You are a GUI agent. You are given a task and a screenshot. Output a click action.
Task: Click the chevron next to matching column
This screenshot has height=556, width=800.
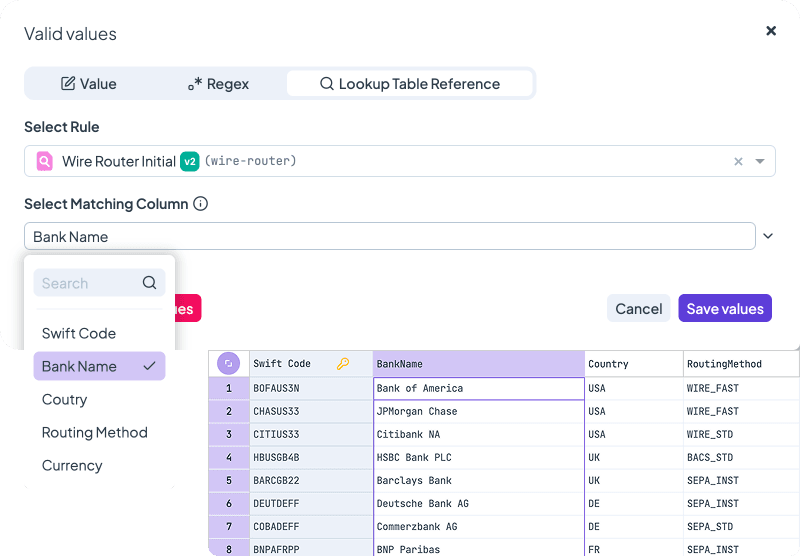point(768,237)
